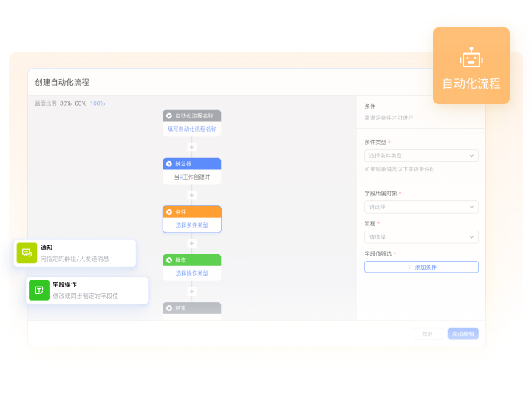Add step below 条件 node
Screen dimensions: 532x399
coord(192,243)
